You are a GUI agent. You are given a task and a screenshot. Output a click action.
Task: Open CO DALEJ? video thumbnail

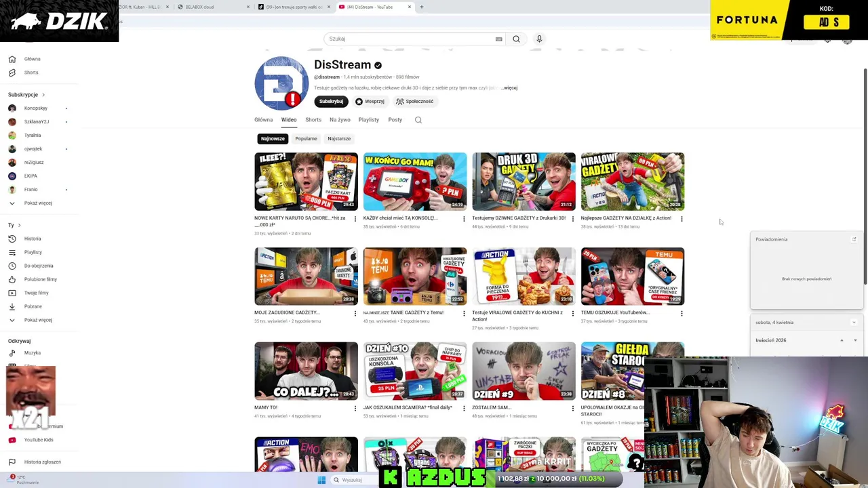click(x=306, y=371)
